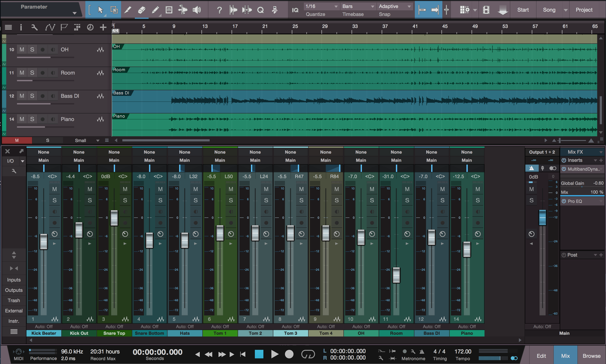Click return to zero button
This screenshot has width=606, height=364.
point(243,354)
